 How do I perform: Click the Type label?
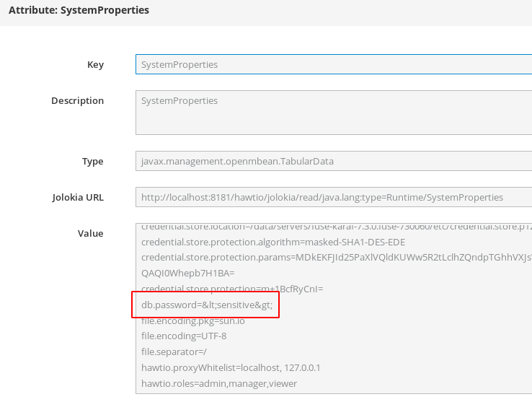pyautogui.click(x=92, y=162)
